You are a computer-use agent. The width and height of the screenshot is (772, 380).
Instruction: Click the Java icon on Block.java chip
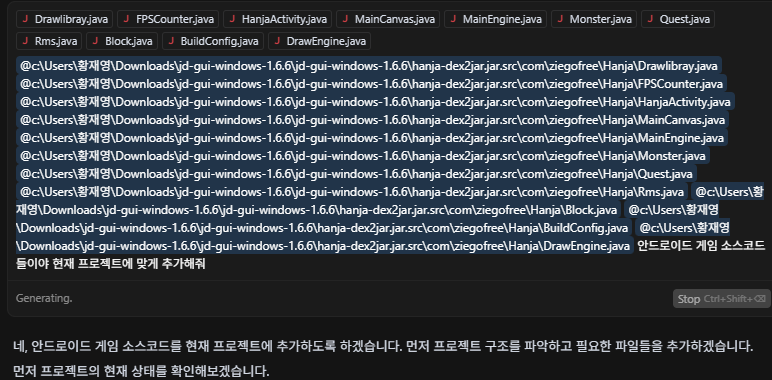click(96, 41)
